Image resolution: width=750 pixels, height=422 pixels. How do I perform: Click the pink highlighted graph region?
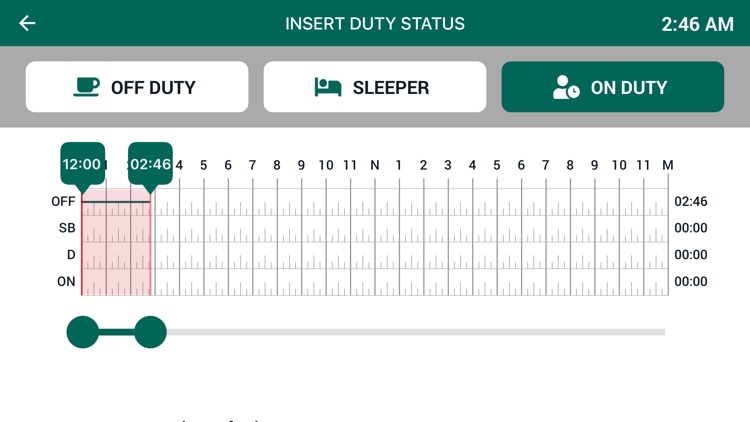pyautogui.click(x=116, y=242)
